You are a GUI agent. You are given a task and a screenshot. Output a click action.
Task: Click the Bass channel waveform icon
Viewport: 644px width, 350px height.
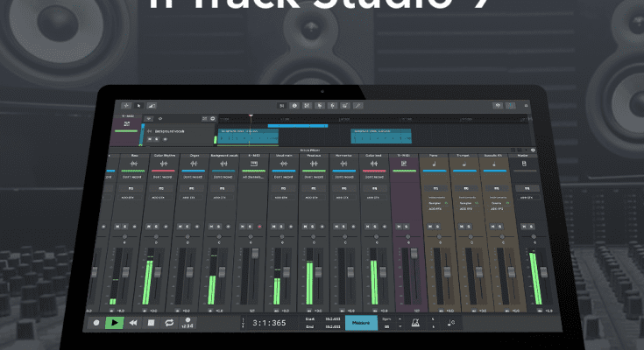click(135, 165)
